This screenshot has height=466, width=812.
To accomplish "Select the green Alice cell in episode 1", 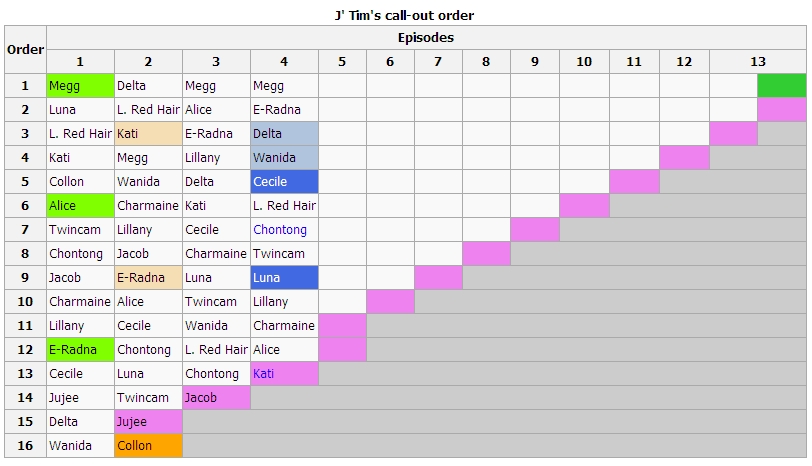I will coord(80,206).
